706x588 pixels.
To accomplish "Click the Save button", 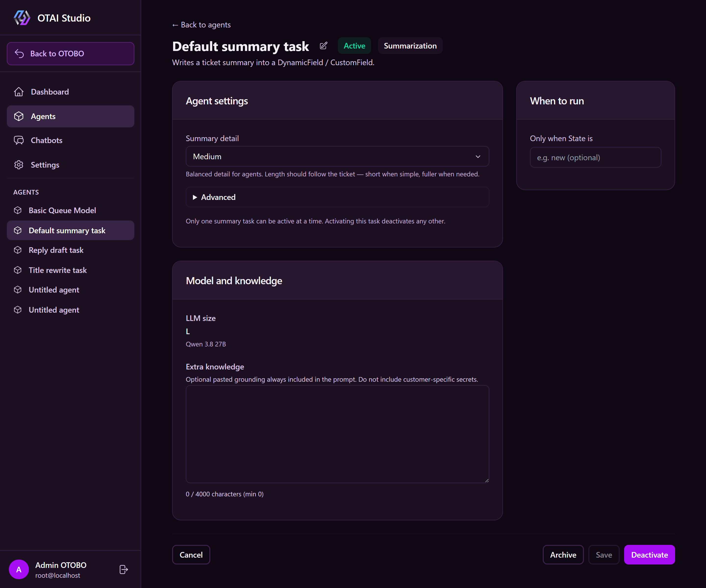I will coord(604,555).
